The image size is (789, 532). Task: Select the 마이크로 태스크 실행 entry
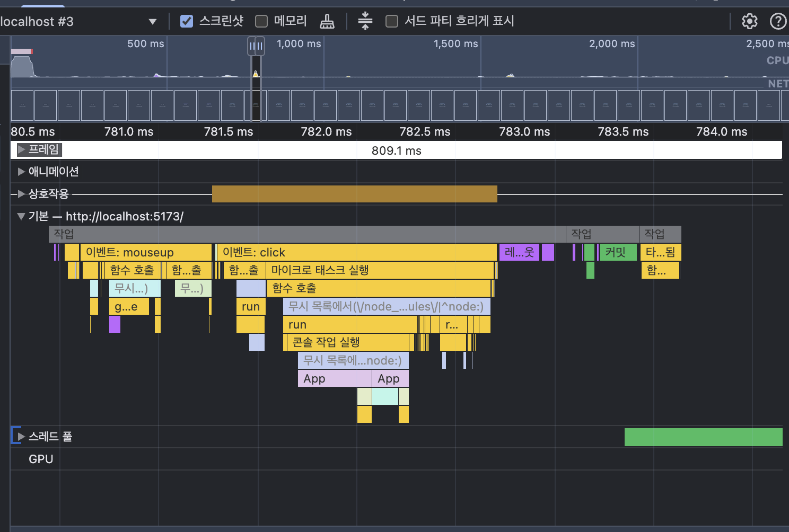[380, 270]
